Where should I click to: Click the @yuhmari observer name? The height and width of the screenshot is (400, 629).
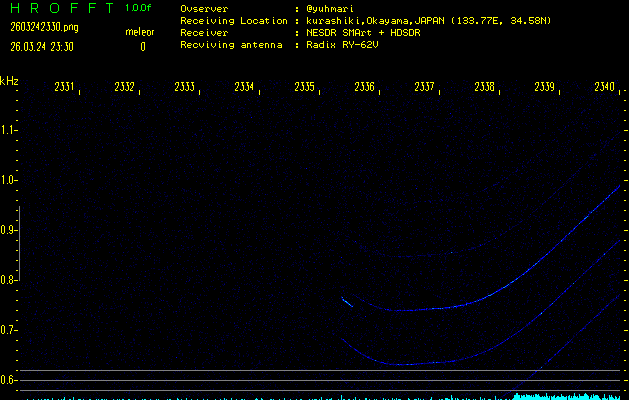click(x=329, y=8)
